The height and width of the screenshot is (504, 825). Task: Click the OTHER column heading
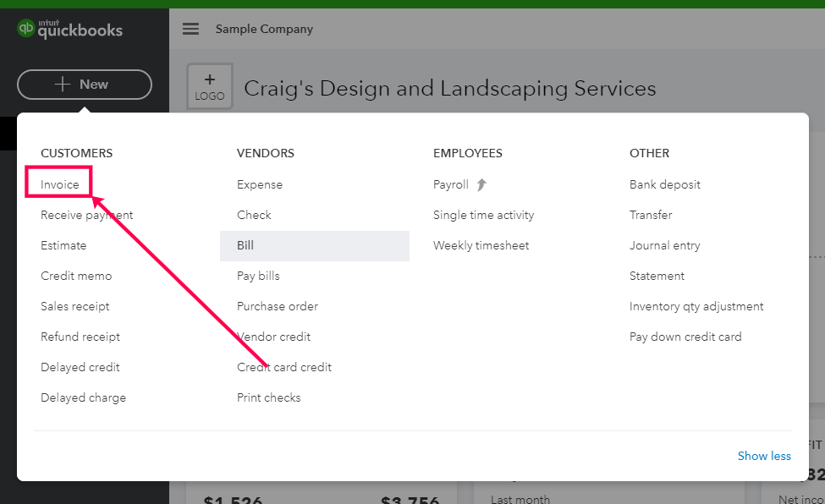click(649, 153)
